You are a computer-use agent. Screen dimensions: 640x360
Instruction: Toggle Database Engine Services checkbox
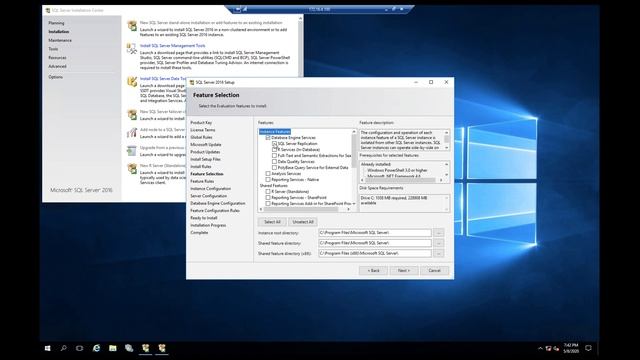point(268,138)
